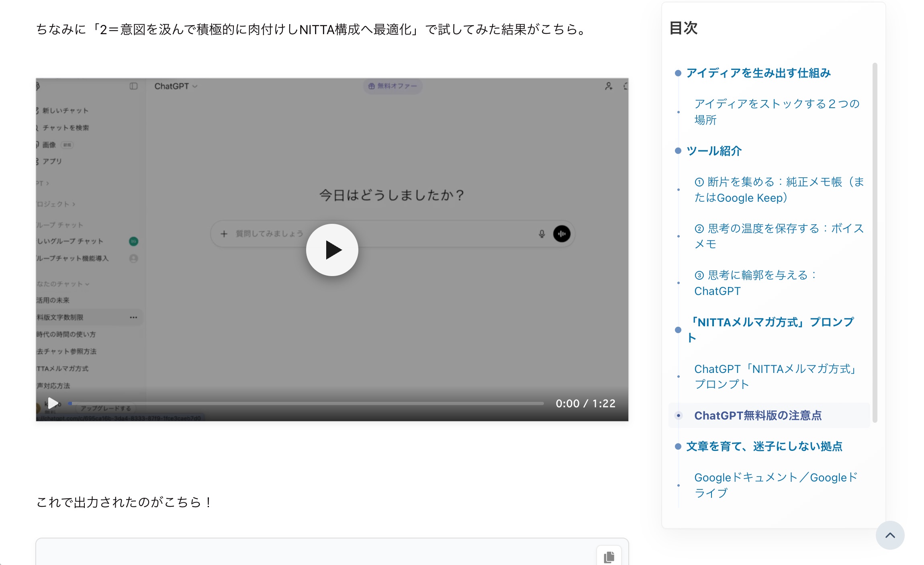Screen dimensions: 924x565
Task: Click the 無料オファー badge
Action: pos(392,86)
